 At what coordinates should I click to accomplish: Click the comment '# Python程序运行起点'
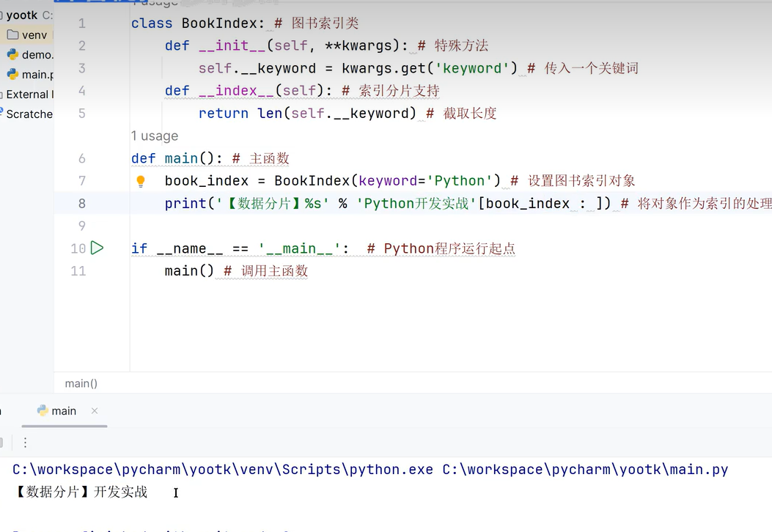pyautogui.click(x=441, y=248)
